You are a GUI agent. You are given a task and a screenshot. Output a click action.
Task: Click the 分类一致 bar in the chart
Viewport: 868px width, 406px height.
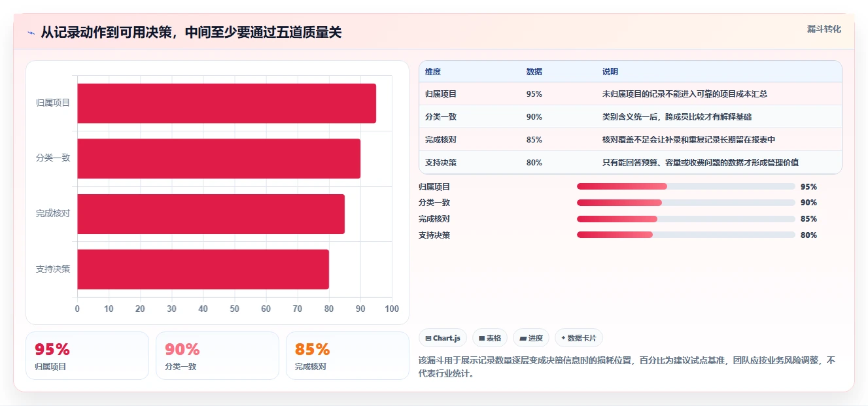pos(218,158)
